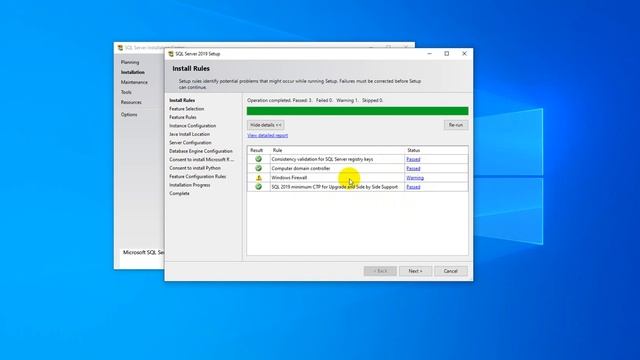Proceed with the Next button
Image resolution: width=640 pixels, height=360 pixels.
tap(416, 271)
